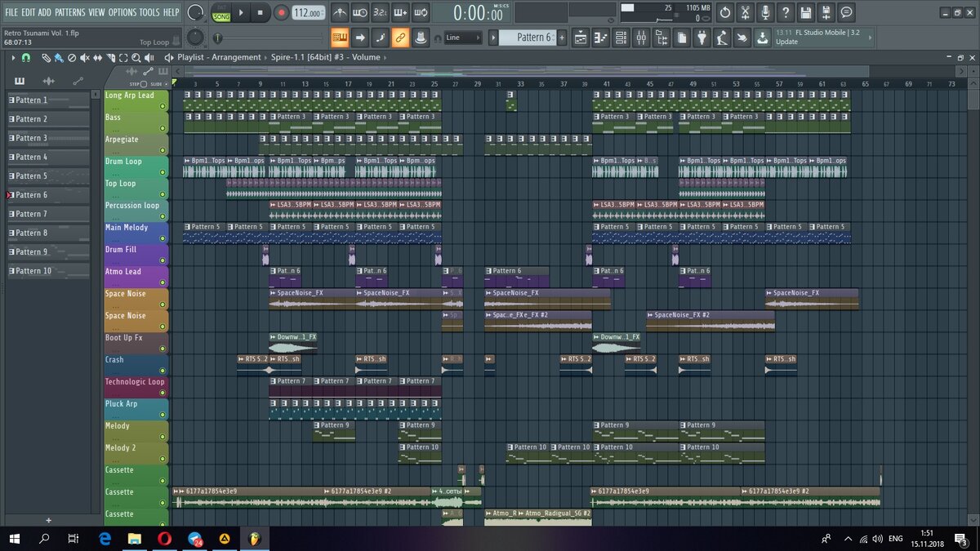The image size is (980, 551).
Task: Open the audio editor scissors icon
Action: tap(746, 12)
